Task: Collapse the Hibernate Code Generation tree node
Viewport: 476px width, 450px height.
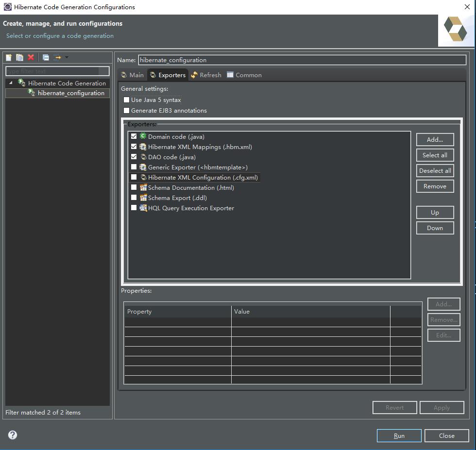Action: click(x=11, y=83)
